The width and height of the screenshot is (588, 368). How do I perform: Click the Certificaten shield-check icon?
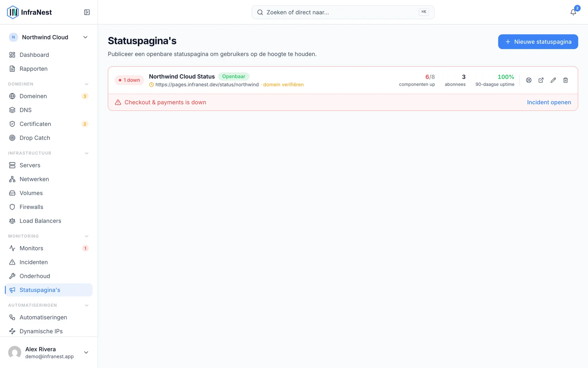12,124
